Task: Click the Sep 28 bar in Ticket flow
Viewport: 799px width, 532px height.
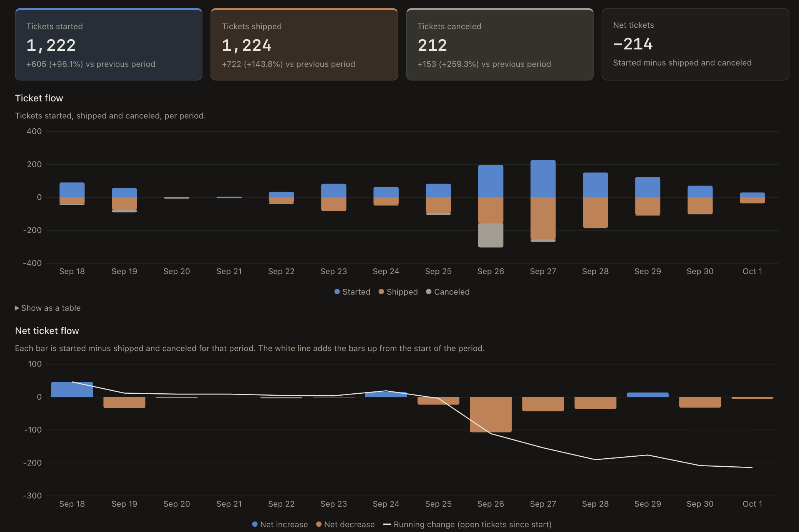Action: point(595,201)
